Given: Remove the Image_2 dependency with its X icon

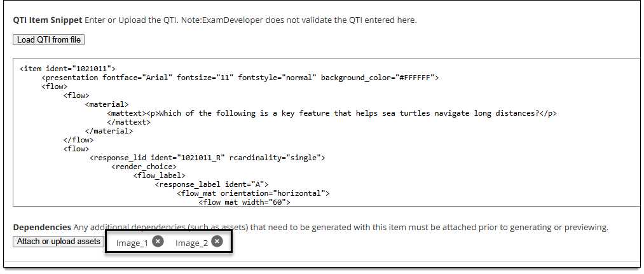Looking at the screenshot, I should point(217,242).
